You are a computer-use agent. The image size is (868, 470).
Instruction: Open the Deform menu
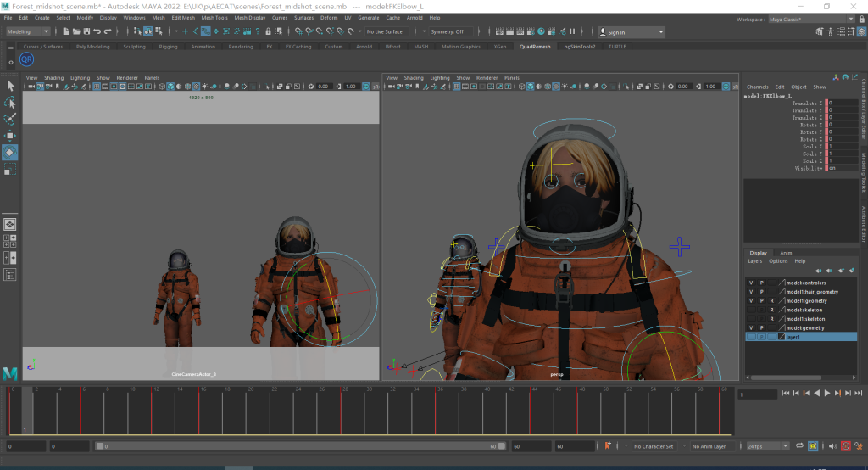click(329, 18)
